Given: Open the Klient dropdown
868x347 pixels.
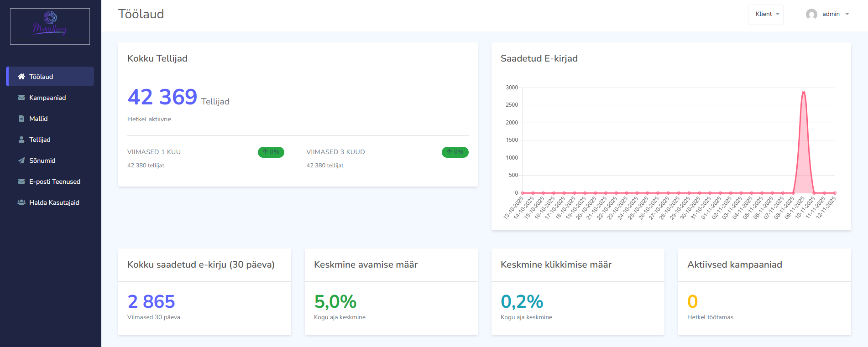Looking at the screenshot, I should tap(766, 14).
